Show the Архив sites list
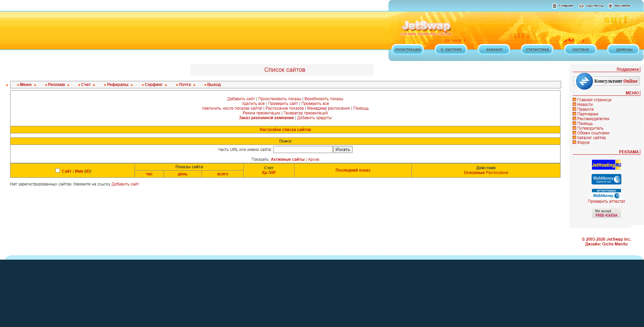 coord(313,159)
